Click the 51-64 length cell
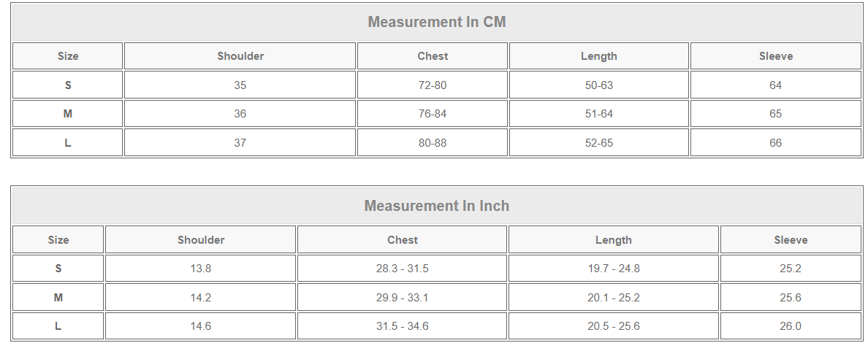This screenshot has width=868, height=343. (599, 114)
